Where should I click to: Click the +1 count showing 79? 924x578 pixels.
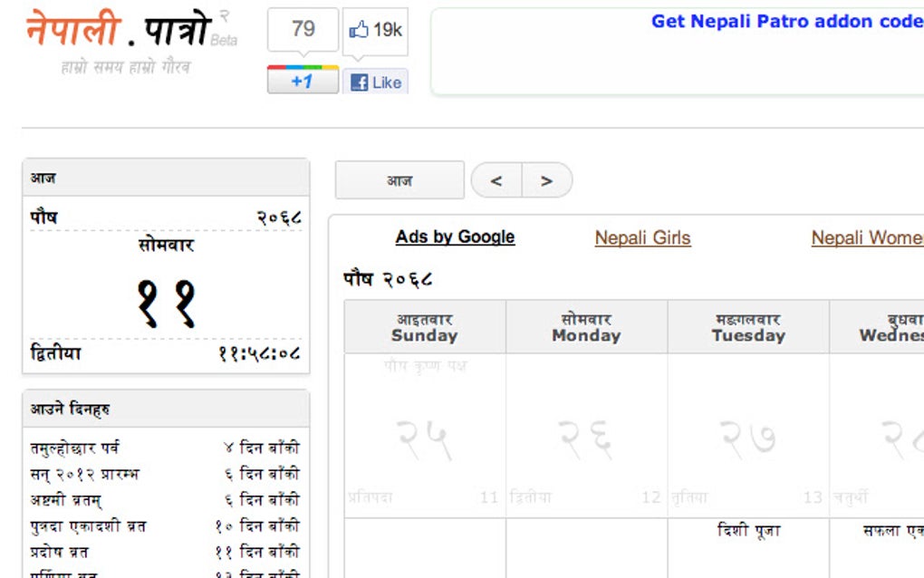click(302, 30)
